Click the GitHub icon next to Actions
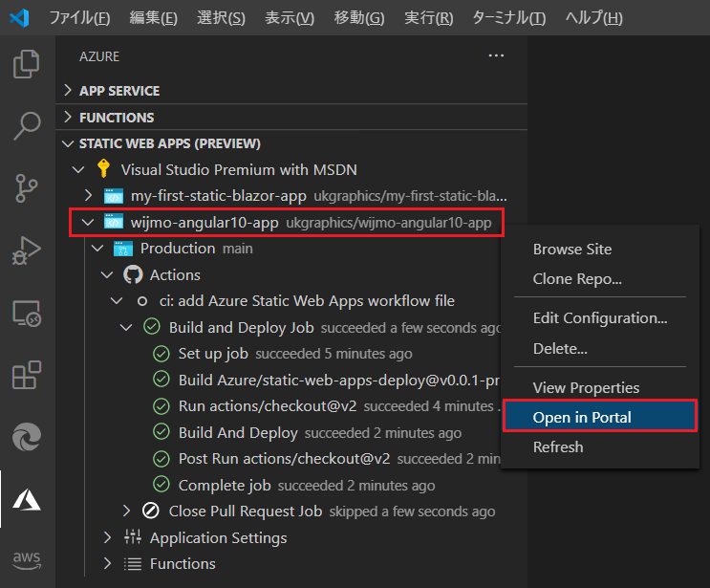 coord(133,275)
